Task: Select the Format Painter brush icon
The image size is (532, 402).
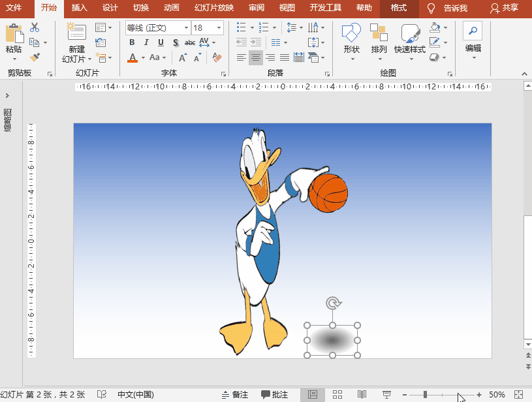Action: (34, 57)
